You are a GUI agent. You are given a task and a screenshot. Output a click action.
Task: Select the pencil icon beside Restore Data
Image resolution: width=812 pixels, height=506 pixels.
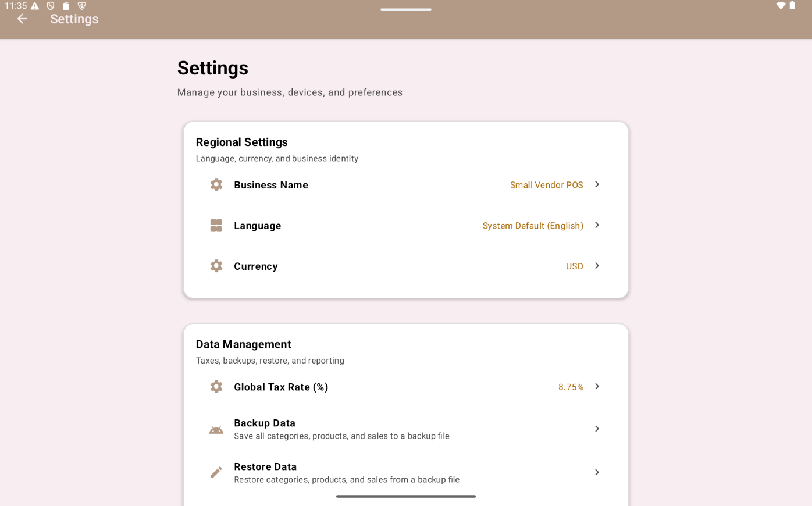click(x=216, y=472)
